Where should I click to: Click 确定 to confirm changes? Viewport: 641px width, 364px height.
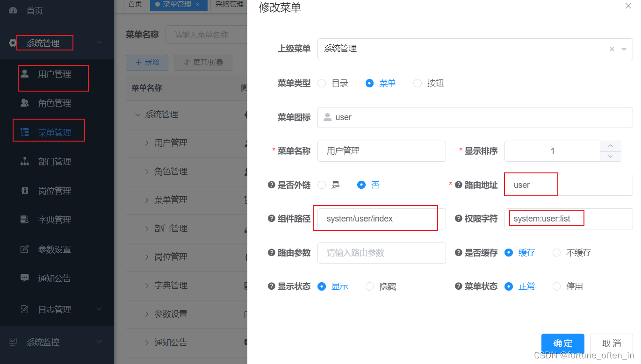(x=563, y=343)
